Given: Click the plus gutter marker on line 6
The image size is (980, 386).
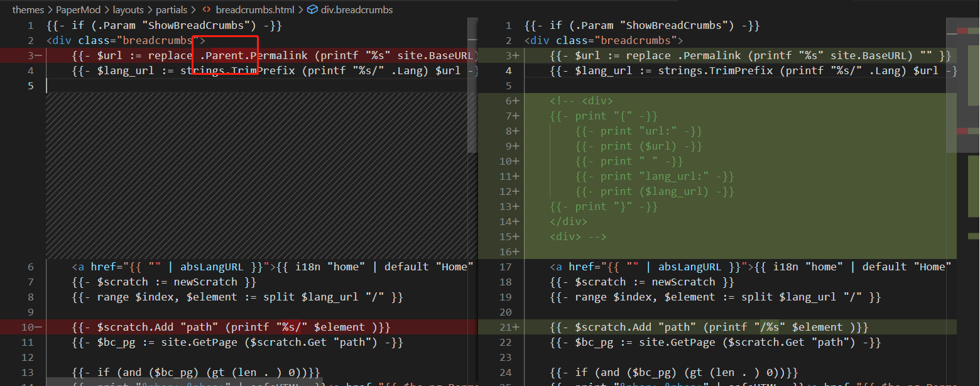Looking at the screenshot, I should coord(516,101).
